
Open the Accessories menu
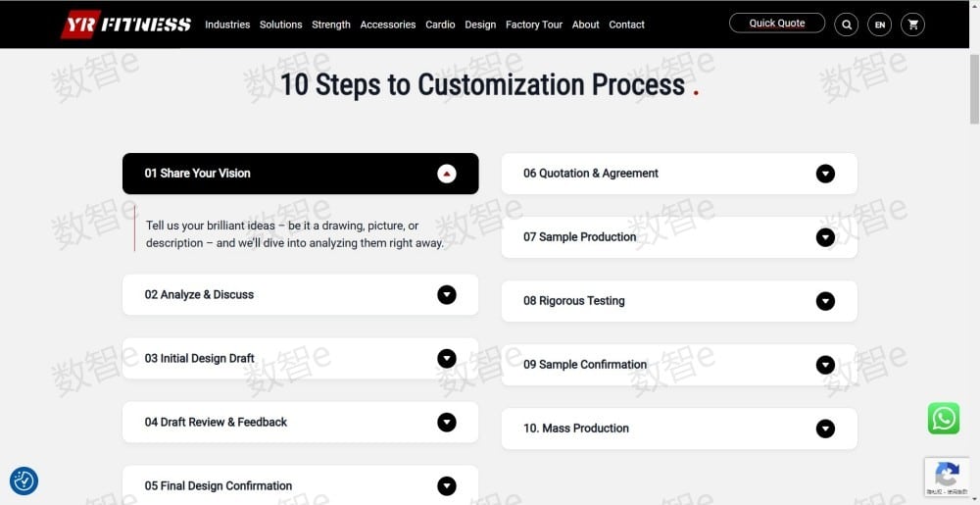pyautogui.click(x=387, y=25)
